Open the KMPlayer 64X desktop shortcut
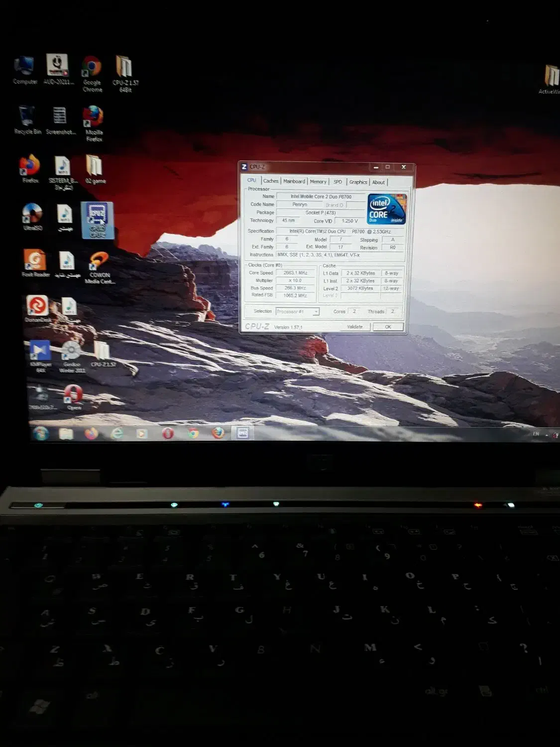 coord(40,353)
